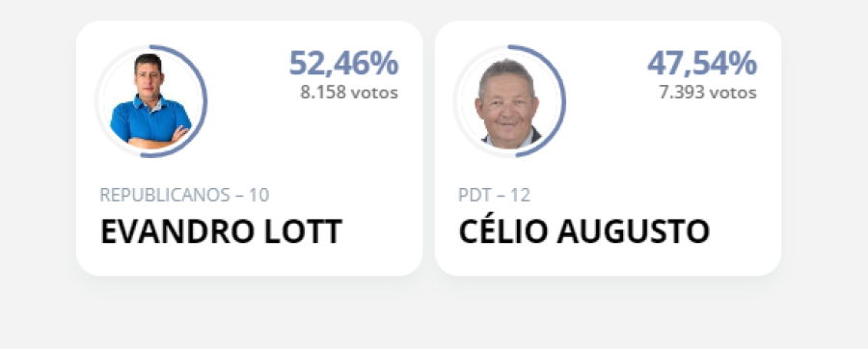Open the Evandro Lott candidate photo
The height and width of the screenshot is (349, 868).
coord(150,101)
